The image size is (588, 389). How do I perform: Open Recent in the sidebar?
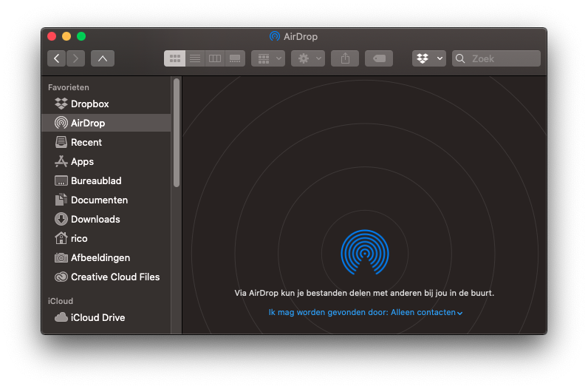[106, 142]
